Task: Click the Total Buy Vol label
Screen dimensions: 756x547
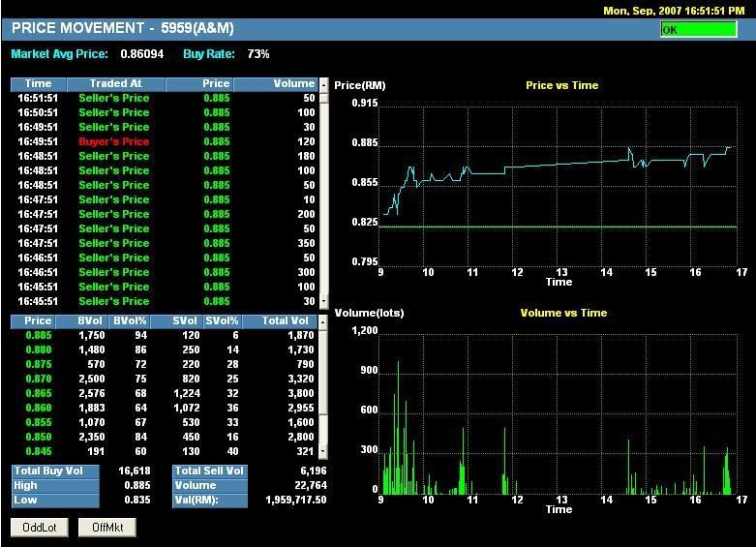Action: point(55,471)
